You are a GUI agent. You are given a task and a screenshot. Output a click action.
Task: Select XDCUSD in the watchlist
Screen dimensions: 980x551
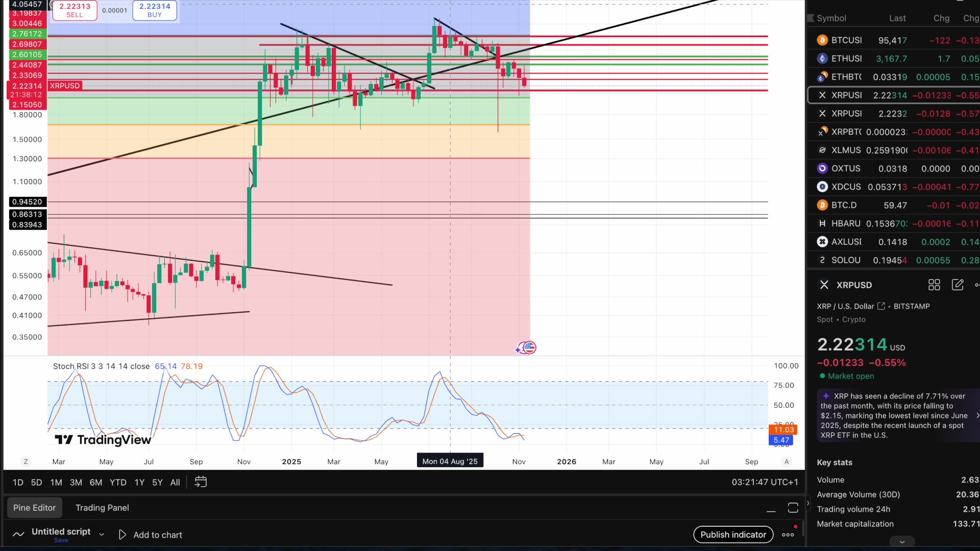click(x=893, y=187)
